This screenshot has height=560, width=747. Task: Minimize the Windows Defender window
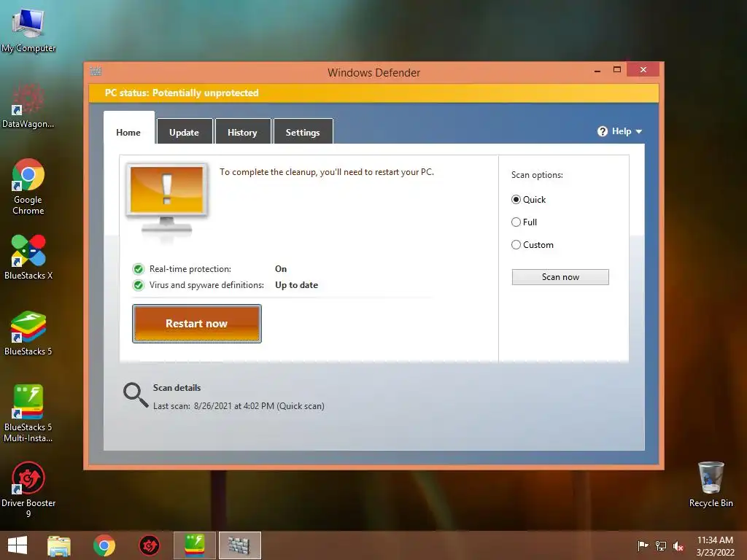[597, 70]
